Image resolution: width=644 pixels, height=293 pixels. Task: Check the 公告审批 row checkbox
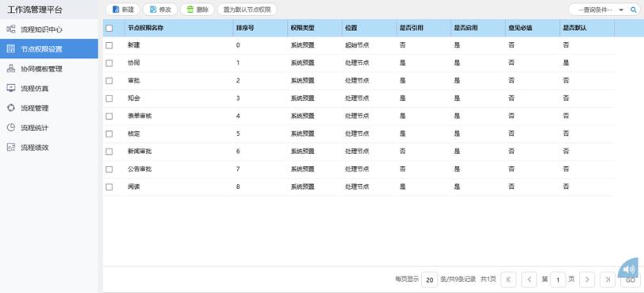(109, 169)
